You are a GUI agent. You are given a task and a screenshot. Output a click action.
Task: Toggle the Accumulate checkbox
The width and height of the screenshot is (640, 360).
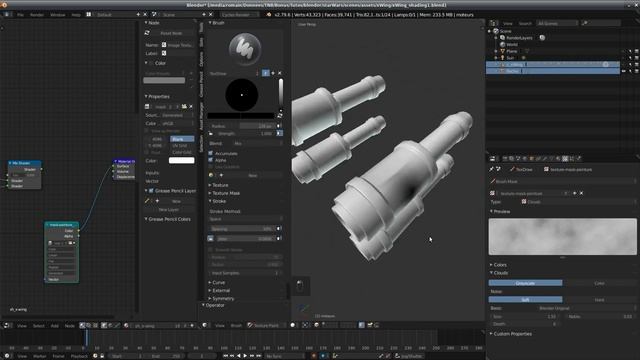point(211,153)
